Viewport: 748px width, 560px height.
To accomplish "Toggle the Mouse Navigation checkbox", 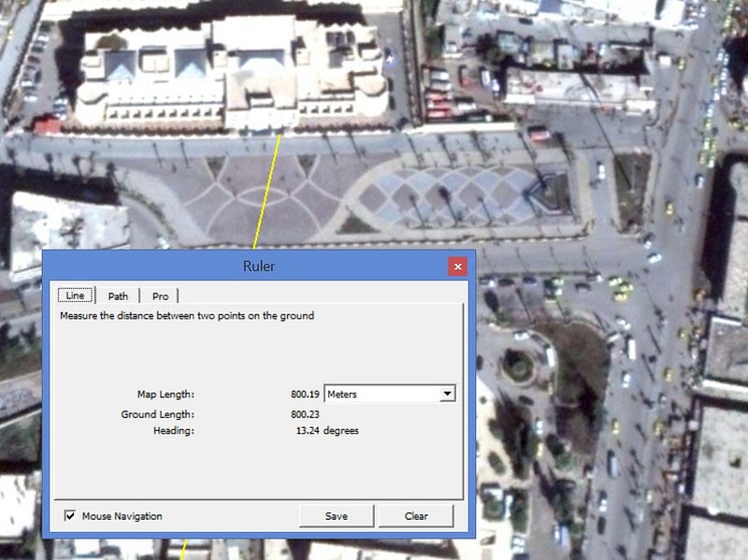I will pos(69,516).
